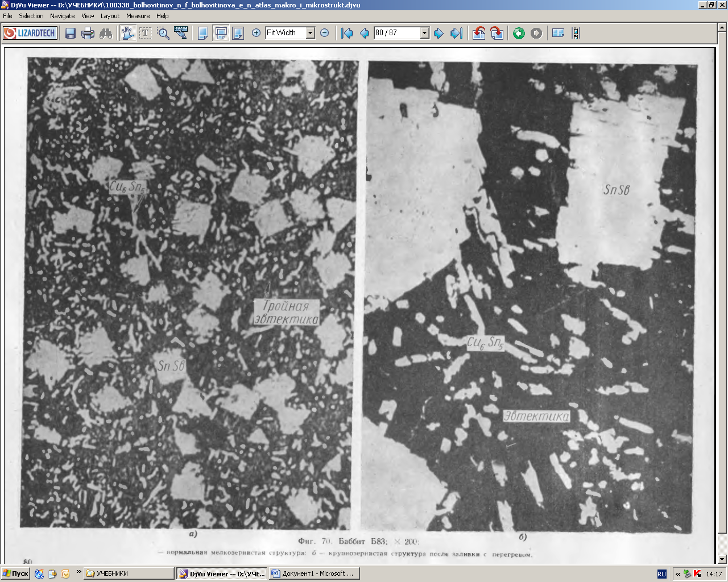The width and height of the screenshot is (728, 582).
Task: Go back with the green arrow
Action: tap(519, 33)
